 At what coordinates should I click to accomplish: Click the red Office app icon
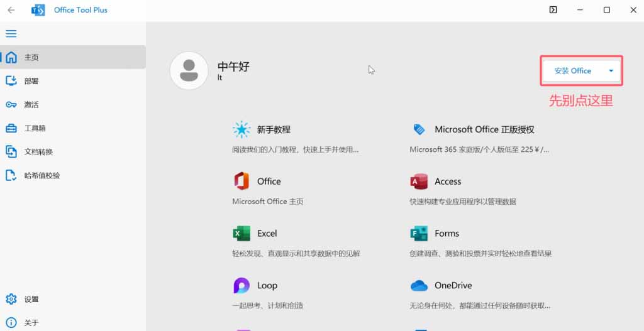point(241,182)
